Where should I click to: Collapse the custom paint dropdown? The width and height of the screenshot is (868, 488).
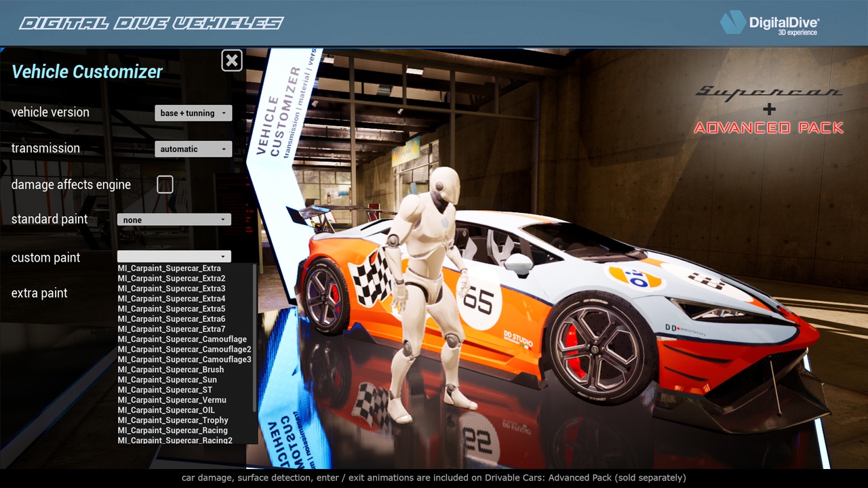point(174,256)
